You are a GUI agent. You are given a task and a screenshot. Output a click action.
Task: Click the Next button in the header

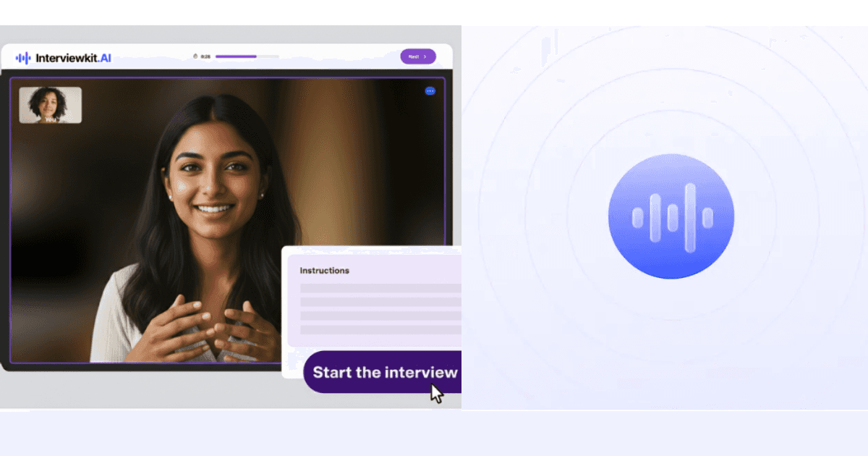click(x=417, y=56)
